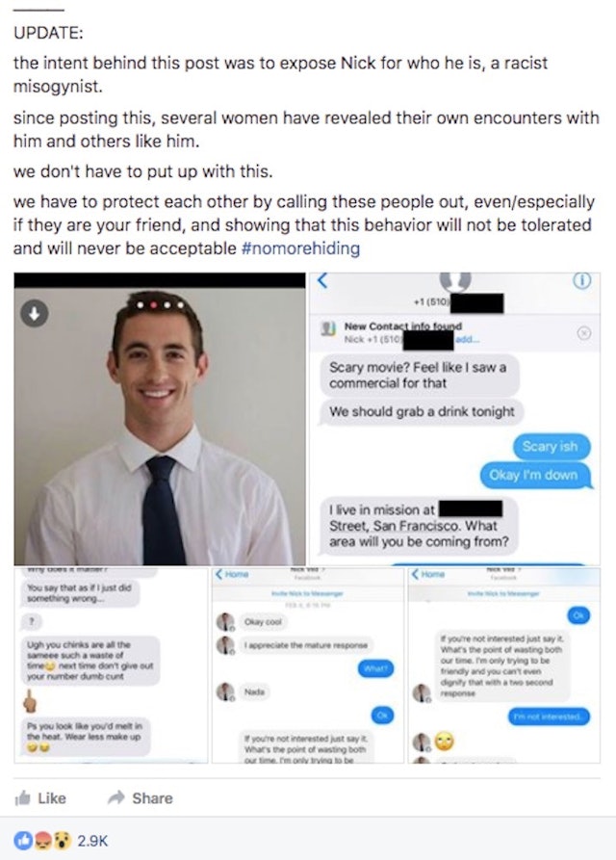Dismiss the New Contact info found banner
Screen dimensions: 616x860
584,333
